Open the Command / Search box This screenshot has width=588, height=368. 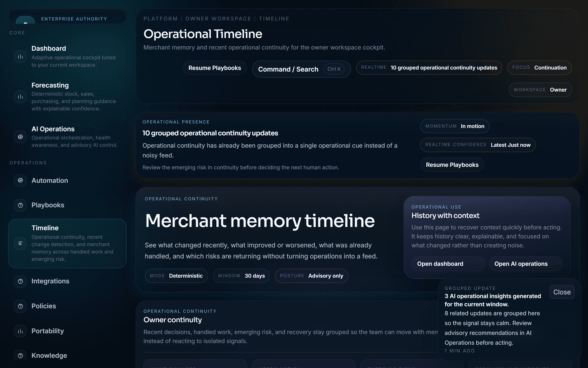pyautogui.click(x=301, y=69)
